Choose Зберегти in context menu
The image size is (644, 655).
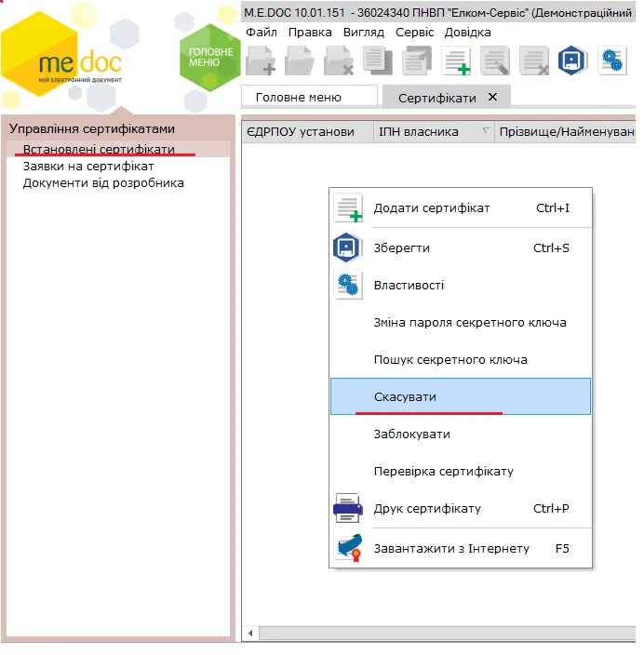click(461, 247)
